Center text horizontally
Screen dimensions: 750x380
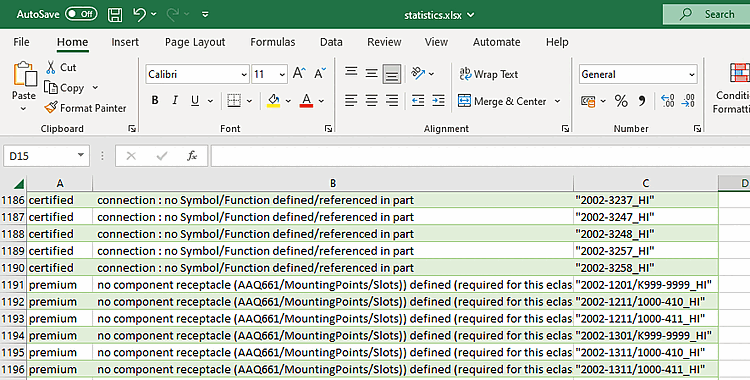(371, 101)
